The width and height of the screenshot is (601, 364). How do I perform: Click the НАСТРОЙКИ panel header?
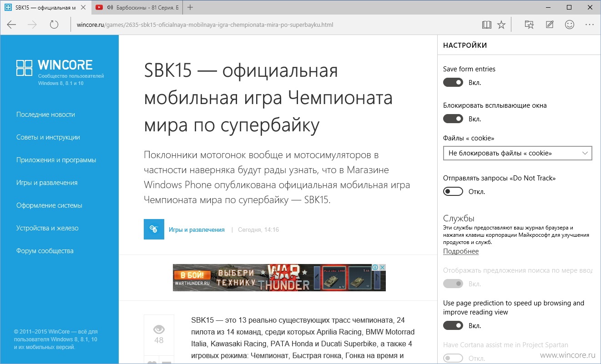click(x=465, y=45)
